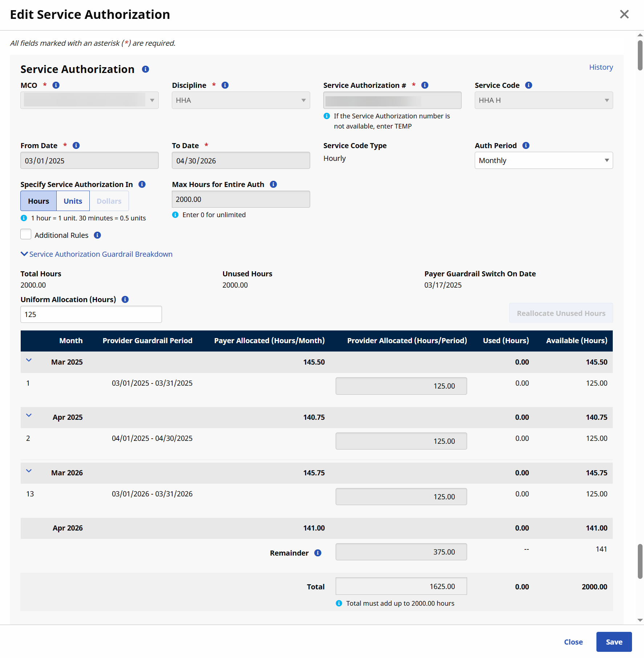View Max Hours for Entire Auth info icon
The image size is (644, 658).
tap(274, 184)
